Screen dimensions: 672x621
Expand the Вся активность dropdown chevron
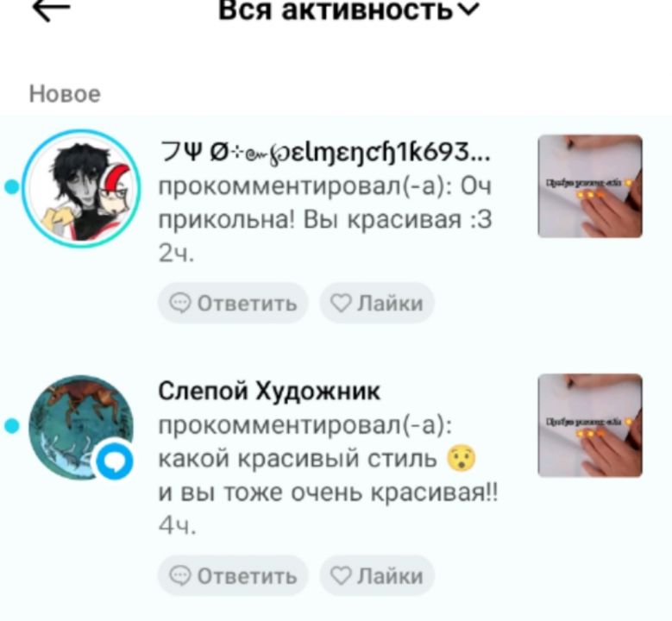click(x=469, y=9)
